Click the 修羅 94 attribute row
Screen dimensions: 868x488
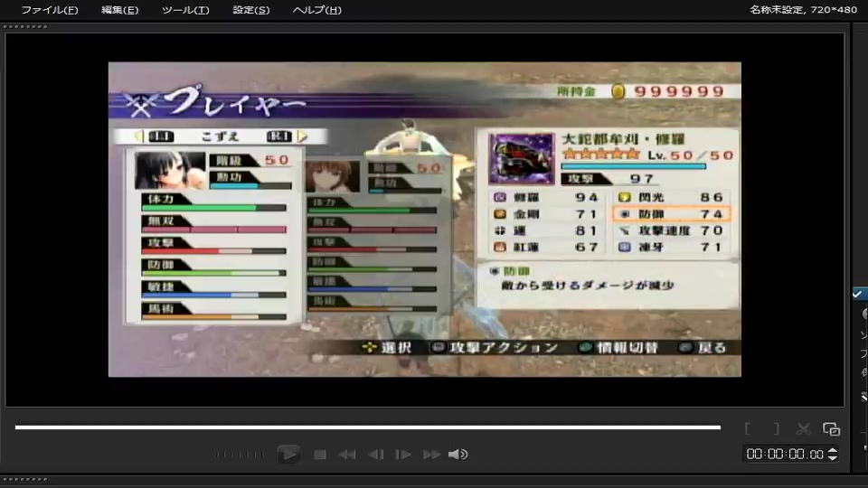(x=546, y=198)
